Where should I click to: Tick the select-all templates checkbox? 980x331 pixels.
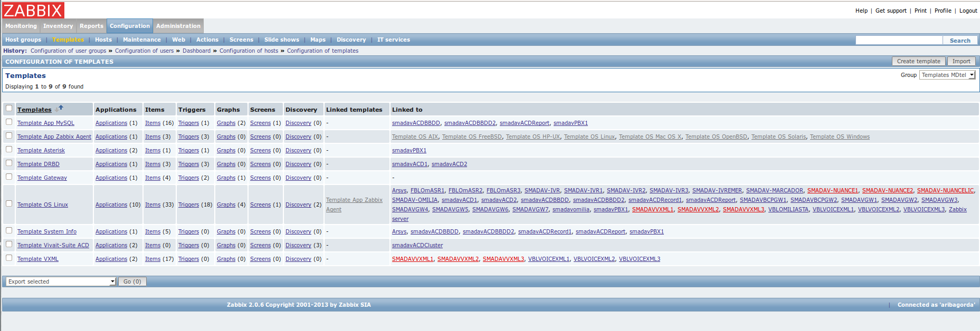(9, 108)
